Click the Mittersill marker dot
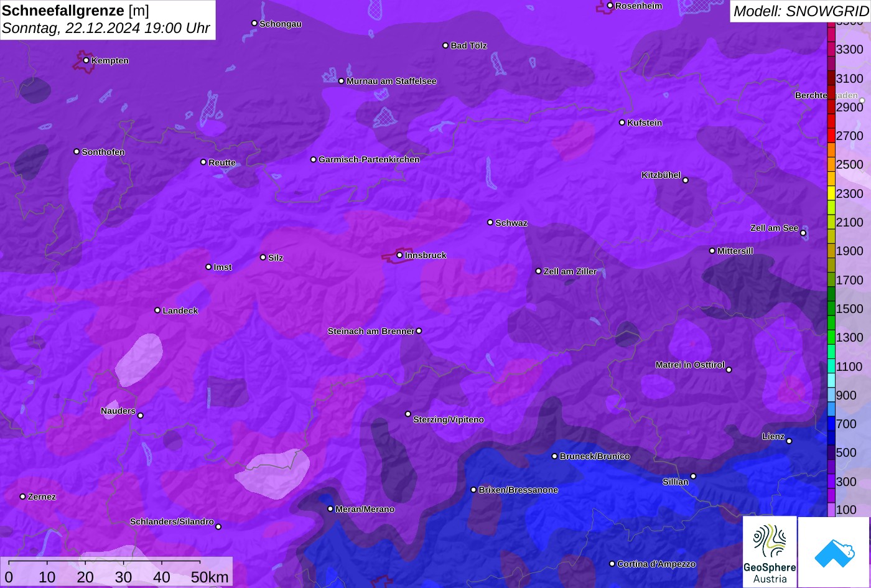 point(712,251)
